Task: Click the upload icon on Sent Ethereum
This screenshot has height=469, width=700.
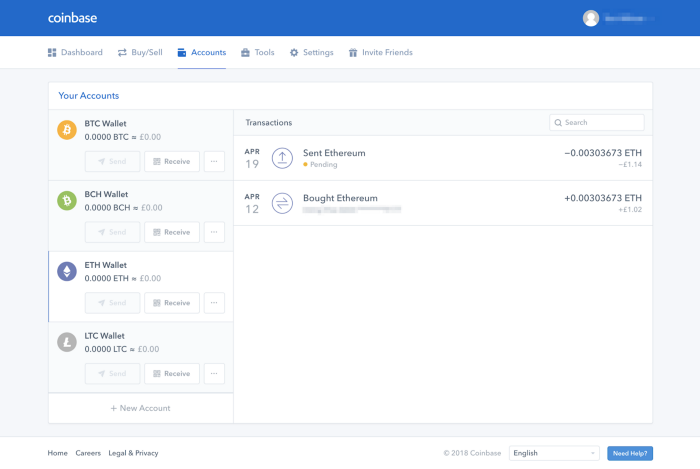Action: 282,158
